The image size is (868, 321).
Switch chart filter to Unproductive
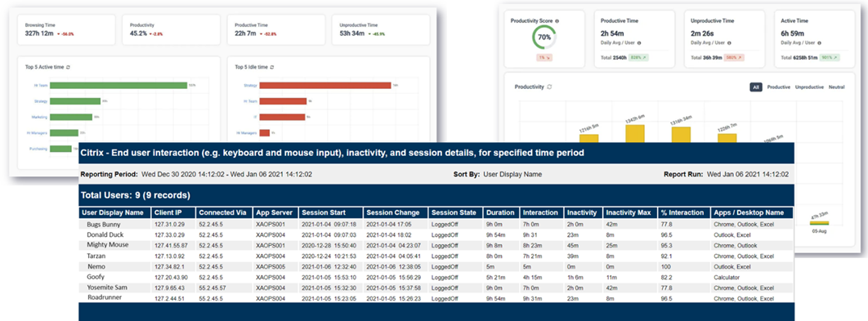pyautogui.click(x=809, y=87)
